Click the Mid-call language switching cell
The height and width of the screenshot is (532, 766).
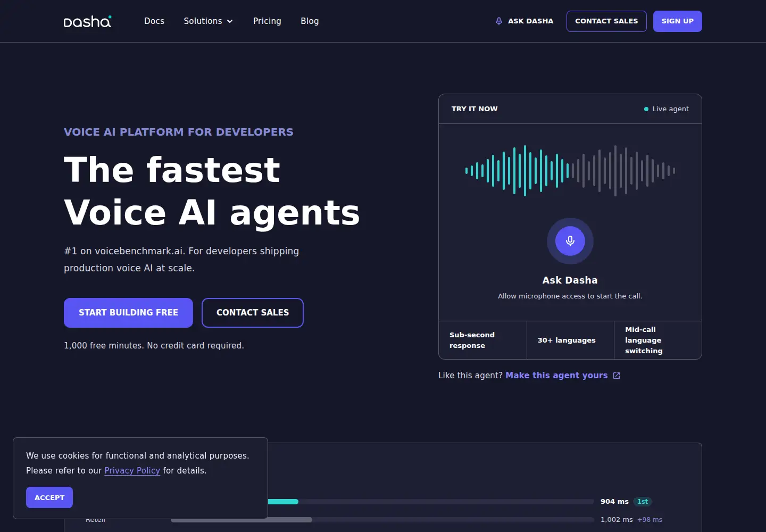point(658,340)
